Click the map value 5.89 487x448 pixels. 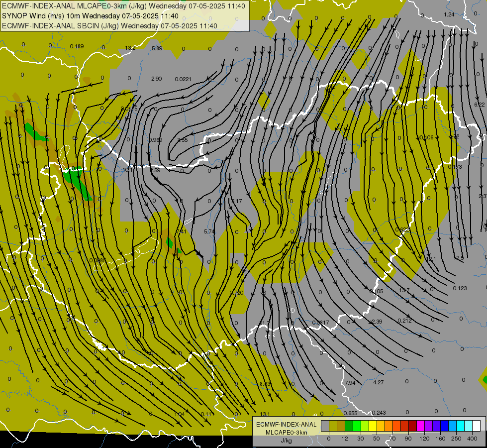157,48
